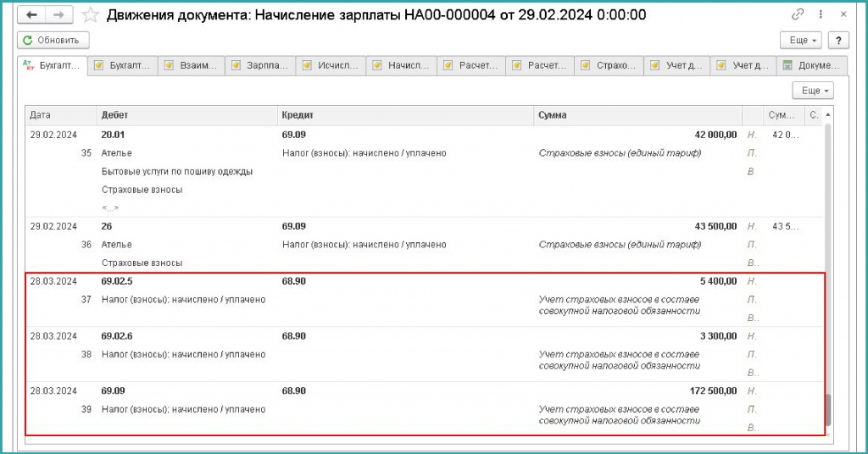Viewport: 868px width, 454px height.
Task: Sort by the Дата column header
Action: 61,115
